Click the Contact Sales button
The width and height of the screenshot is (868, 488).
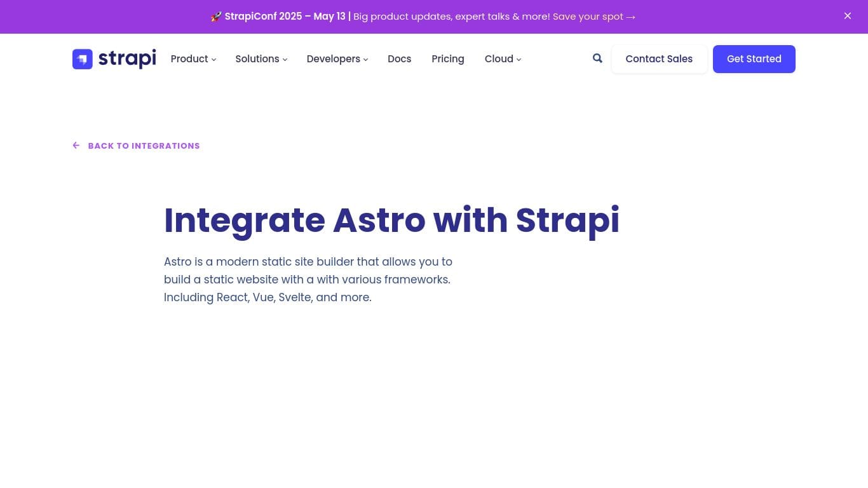(659, 59)
